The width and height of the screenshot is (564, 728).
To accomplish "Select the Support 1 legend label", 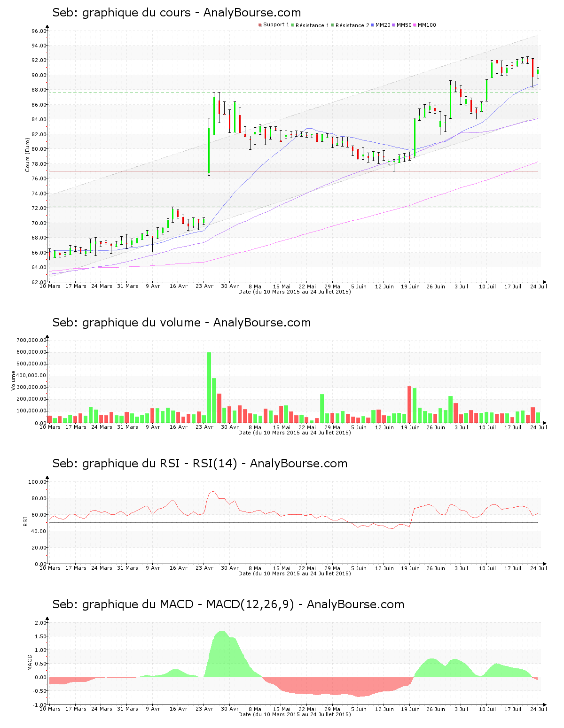I will click(x=276, y=25).
